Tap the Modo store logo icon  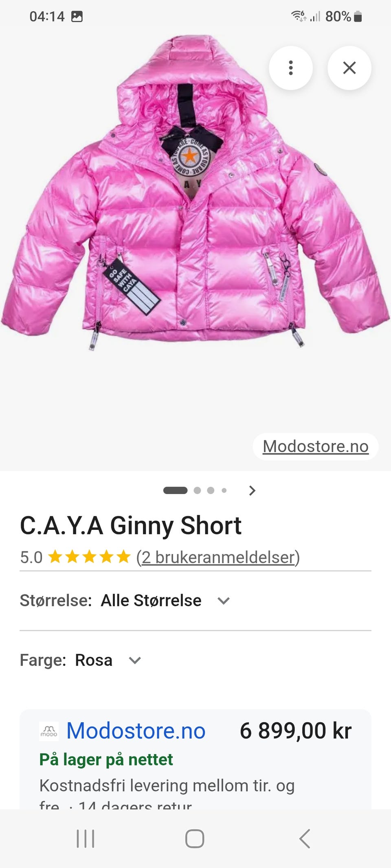[49, 731]
